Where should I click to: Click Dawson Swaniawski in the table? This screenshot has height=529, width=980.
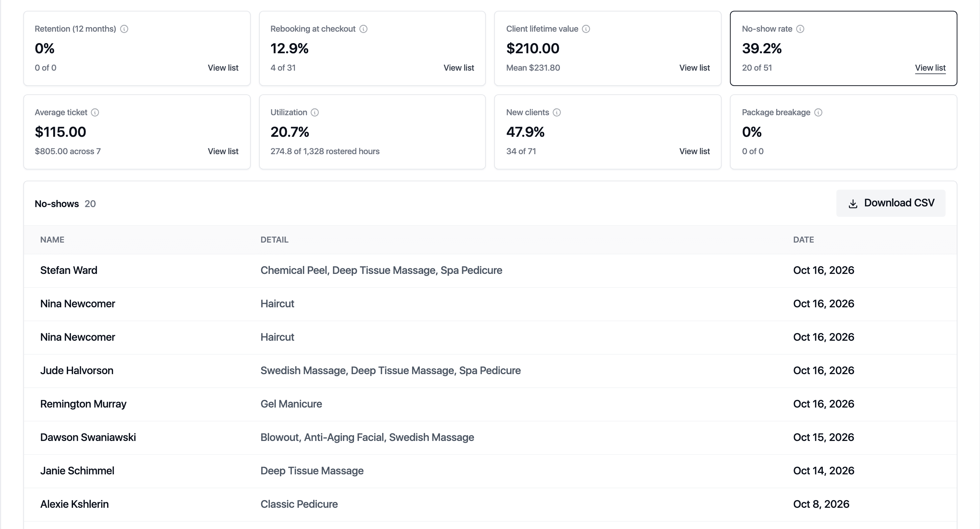point(88,437)
